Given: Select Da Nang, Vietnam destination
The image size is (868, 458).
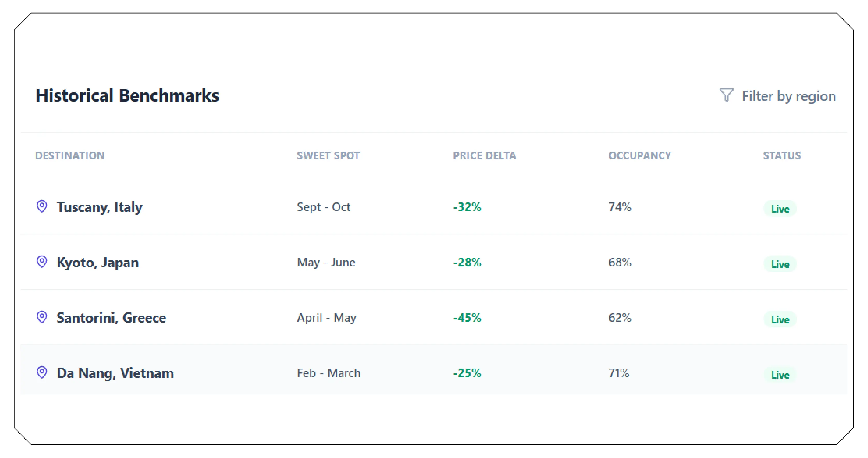Looking at the screenshot, I should point(115,373).
